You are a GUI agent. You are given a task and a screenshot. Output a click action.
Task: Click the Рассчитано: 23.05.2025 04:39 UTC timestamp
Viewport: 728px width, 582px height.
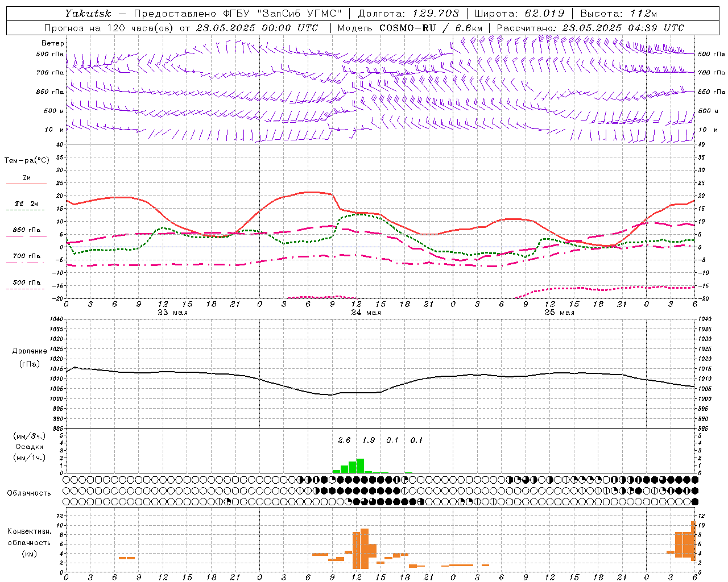pos(590,28)
